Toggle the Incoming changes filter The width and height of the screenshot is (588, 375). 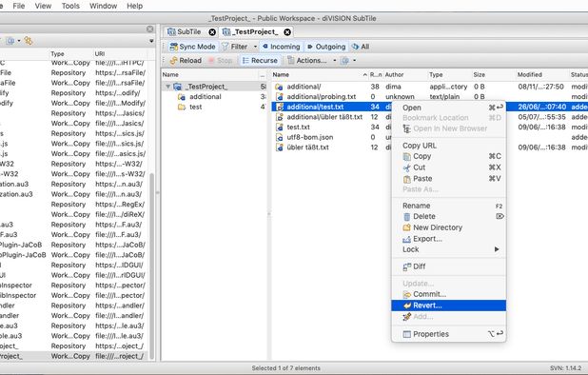click(x=282, y=47)
